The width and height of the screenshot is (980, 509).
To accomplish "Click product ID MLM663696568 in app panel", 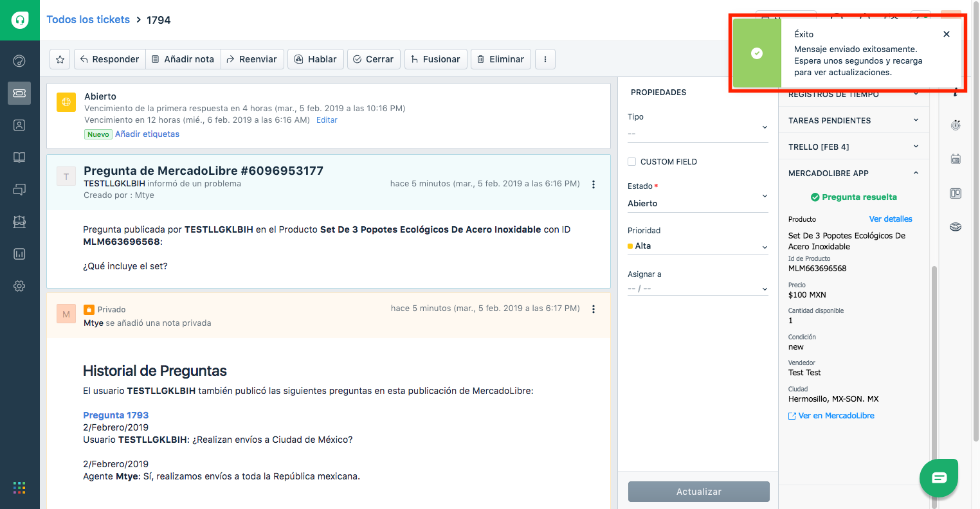I will pyautogui.click(x=817, y=269).
